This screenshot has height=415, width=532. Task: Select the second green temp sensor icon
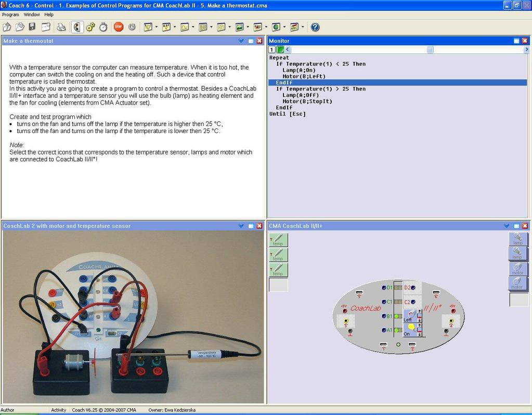point(279,255)
